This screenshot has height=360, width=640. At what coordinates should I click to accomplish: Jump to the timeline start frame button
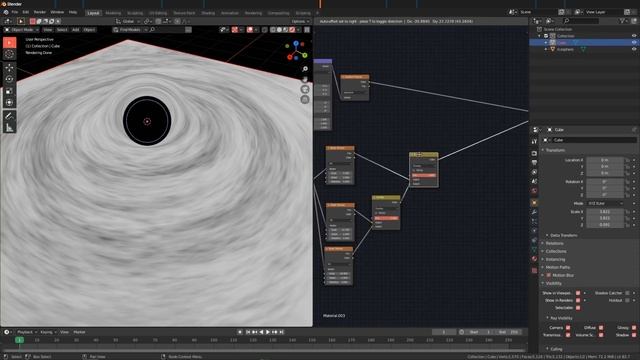(248, 332)
